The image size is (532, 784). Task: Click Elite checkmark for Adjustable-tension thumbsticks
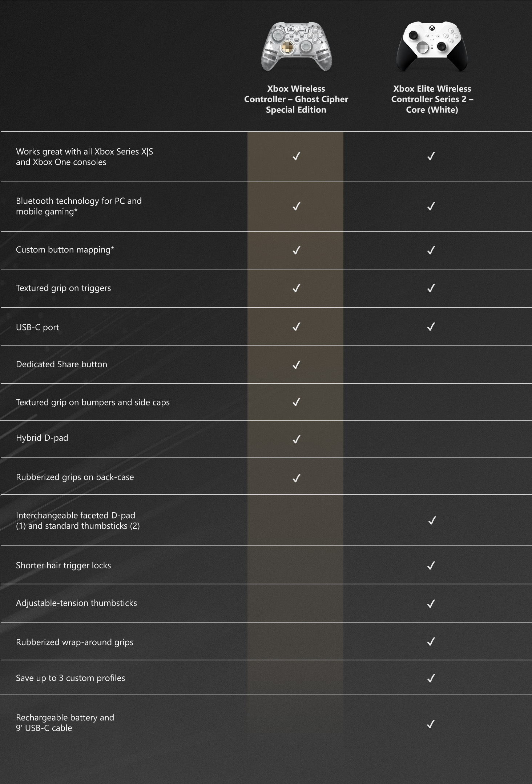[431, 604]
